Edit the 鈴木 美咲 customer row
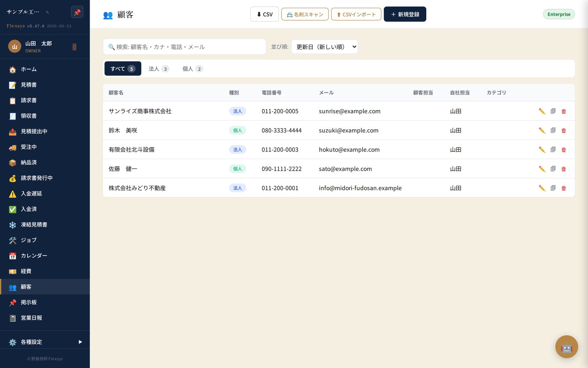 pyautogui.click(x=542, y=130)
